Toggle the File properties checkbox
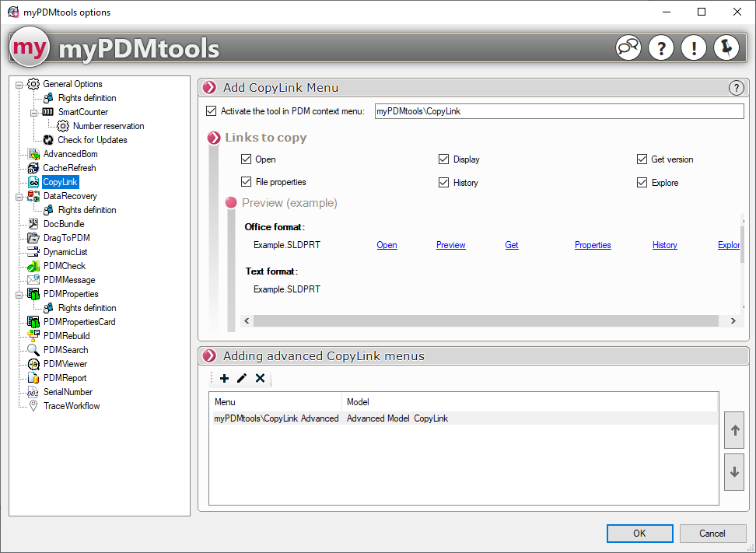 click(246, 182)
